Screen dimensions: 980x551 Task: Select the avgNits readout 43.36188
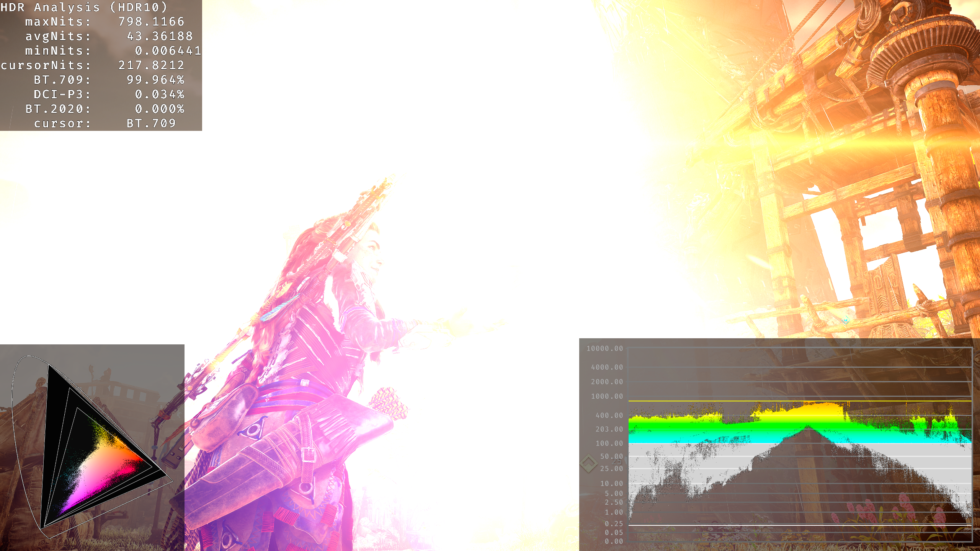point(160,36)
